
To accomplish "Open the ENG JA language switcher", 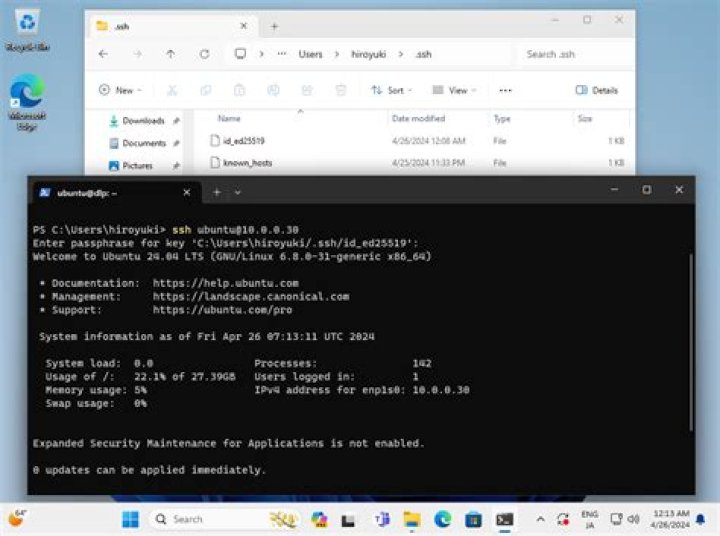I will pos(590,519).
